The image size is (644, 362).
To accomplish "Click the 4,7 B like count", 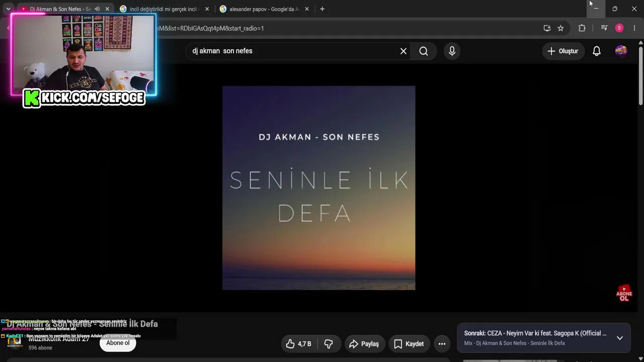I will click(x=304, y=344).
